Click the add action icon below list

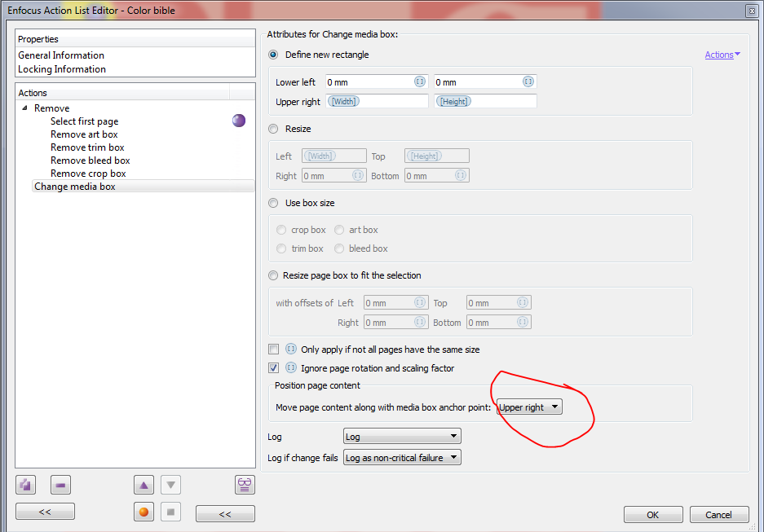tap(25, 485)
